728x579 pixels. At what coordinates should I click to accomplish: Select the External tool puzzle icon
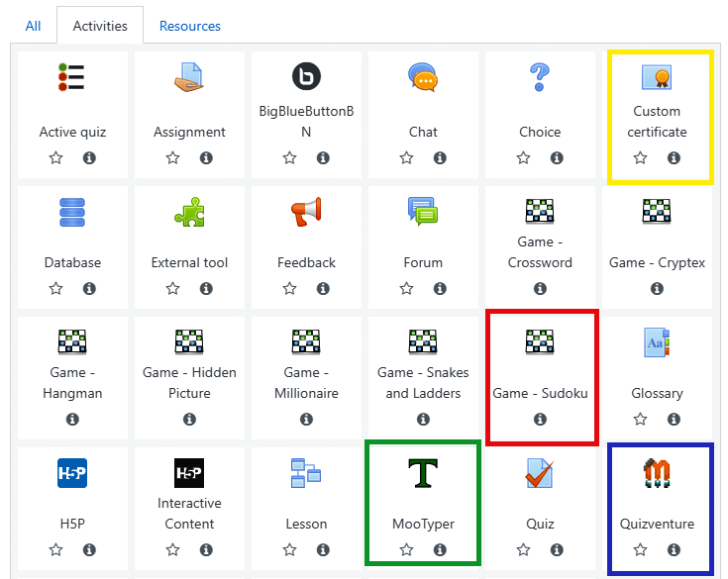pyautogui.click(x=189, y=212)
